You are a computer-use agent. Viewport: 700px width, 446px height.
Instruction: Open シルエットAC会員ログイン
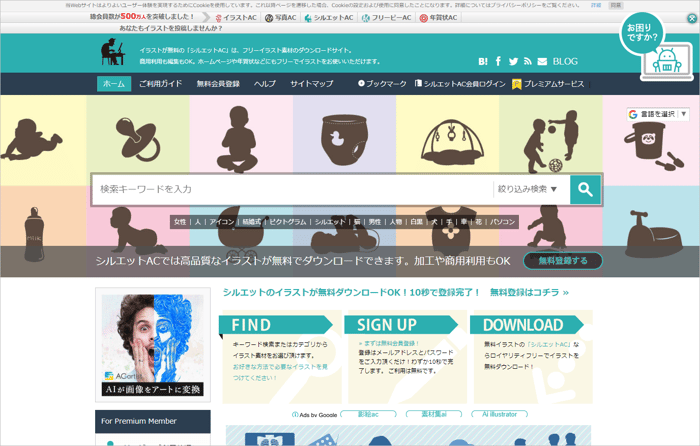click(x=460, y=83)
